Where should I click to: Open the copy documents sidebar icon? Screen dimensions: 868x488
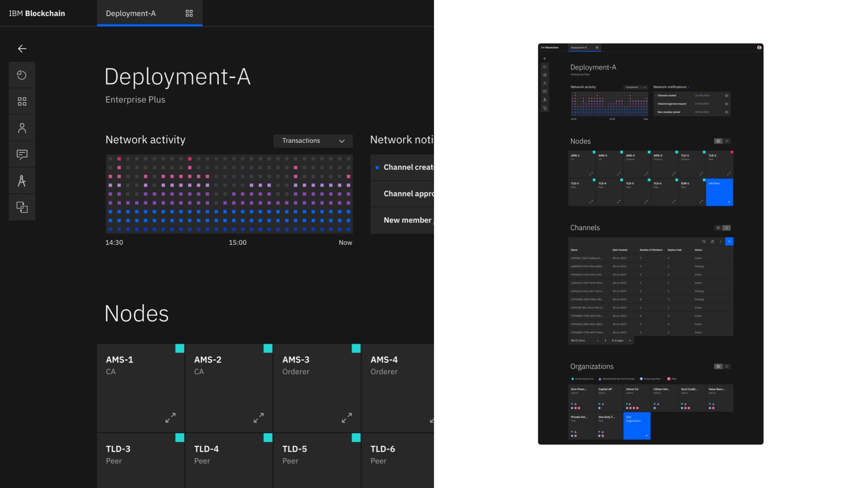pos(22,207)
